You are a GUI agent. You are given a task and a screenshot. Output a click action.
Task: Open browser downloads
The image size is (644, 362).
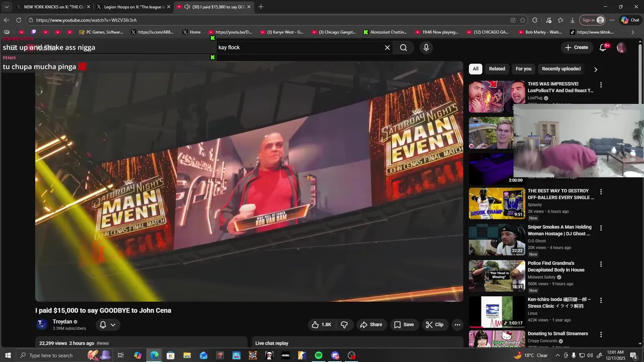pyautogui.click(x=573, y=20)
